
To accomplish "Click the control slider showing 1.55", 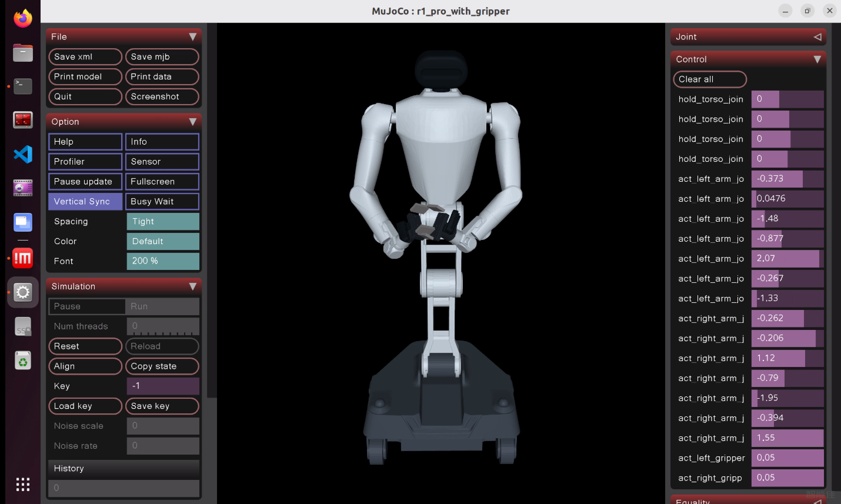I will 788,438.
